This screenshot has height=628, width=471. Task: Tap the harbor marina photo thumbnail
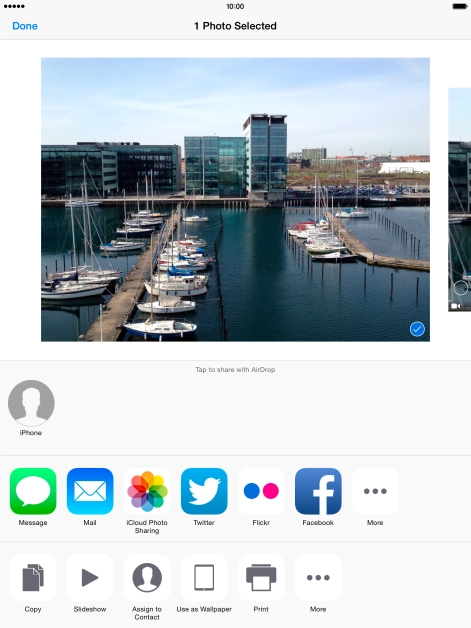point(236,199)
